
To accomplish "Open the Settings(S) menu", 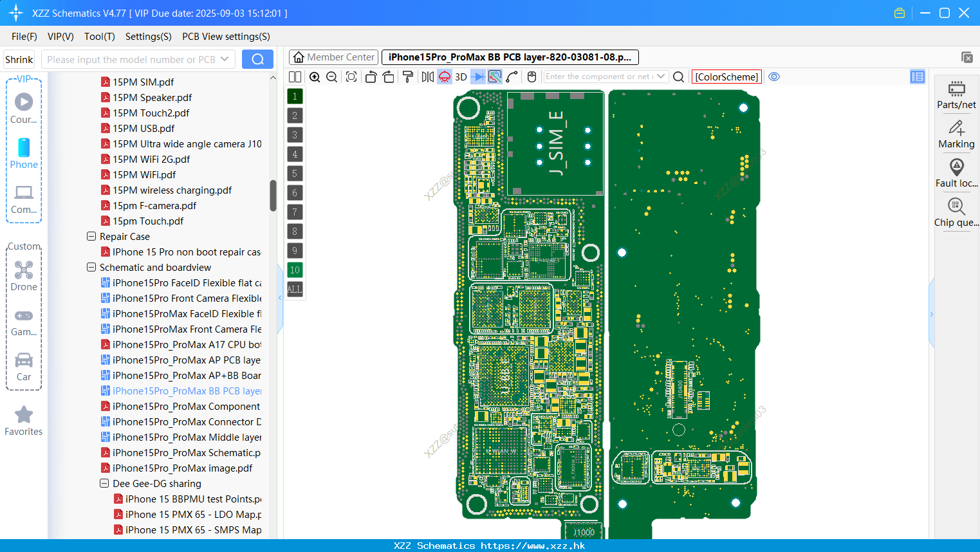I will pos(149,37).
